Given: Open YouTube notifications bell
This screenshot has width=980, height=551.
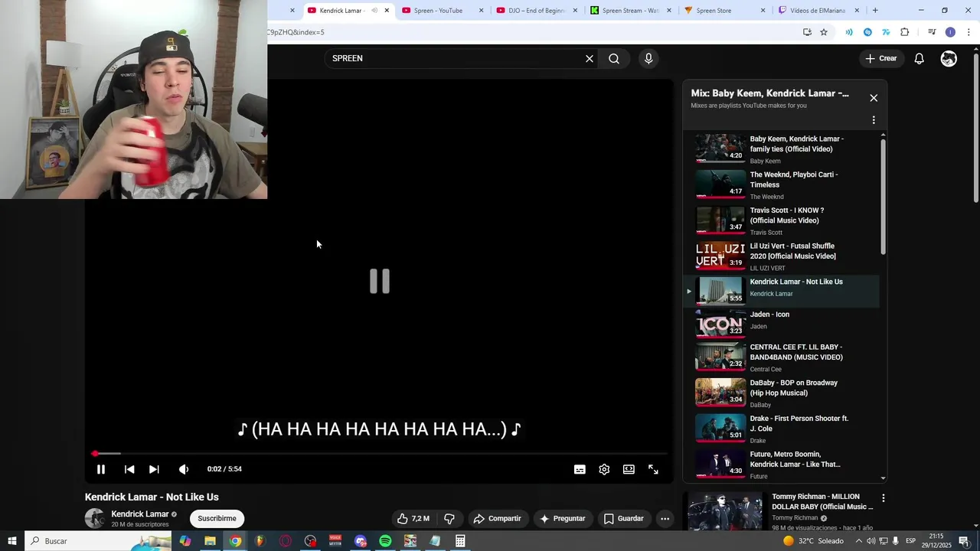Looking at the screenshot, I should pos(920,58).
